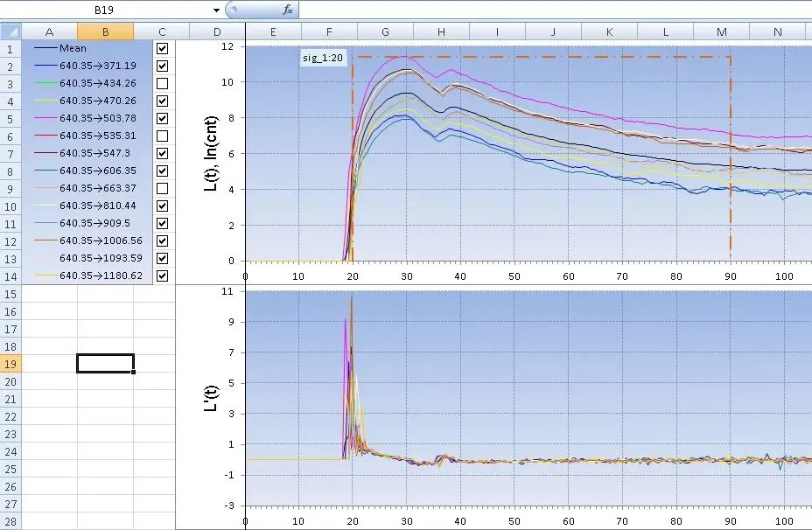Click the formula bar input area
This screenshot has height=530, width=812.
coord(555,10)
